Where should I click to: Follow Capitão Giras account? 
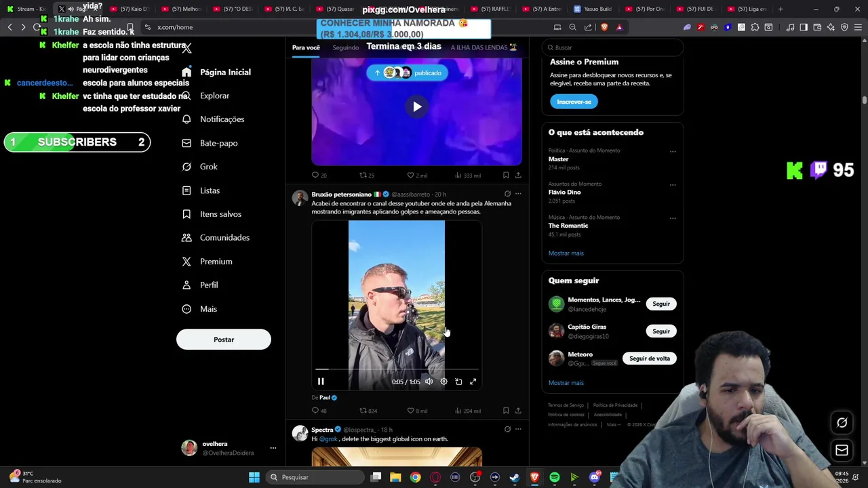[661, 331]
